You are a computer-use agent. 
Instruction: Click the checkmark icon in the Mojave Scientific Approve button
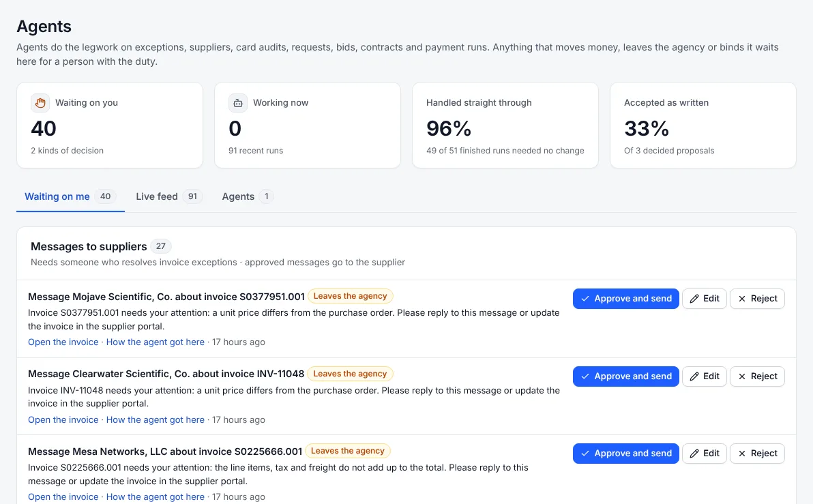tap(585, 299)
